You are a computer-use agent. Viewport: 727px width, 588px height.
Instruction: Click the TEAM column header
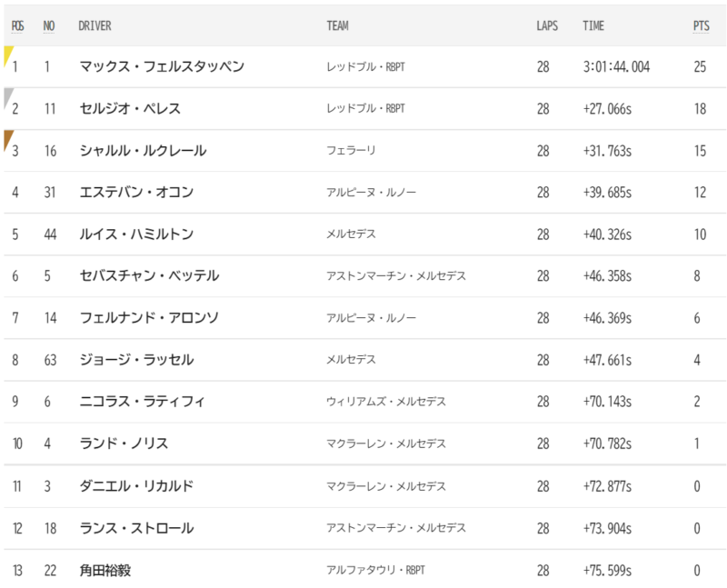(337, 26)
